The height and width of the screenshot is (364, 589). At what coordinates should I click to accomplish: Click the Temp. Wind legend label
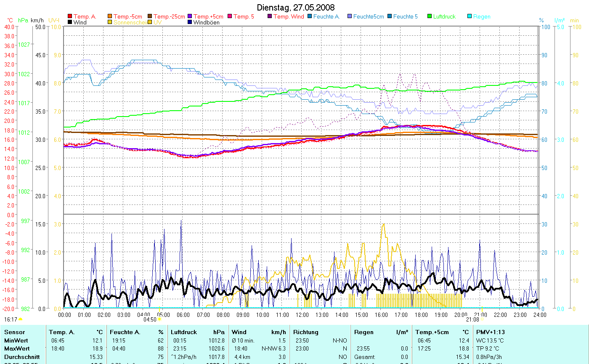point(289,16)
